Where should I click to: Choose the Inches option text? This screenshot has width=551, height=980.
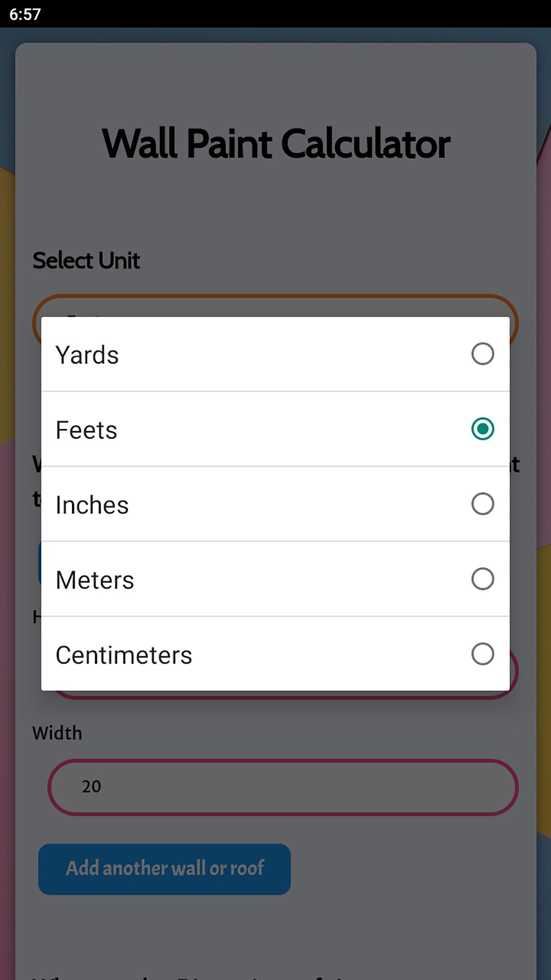(92, 505)
